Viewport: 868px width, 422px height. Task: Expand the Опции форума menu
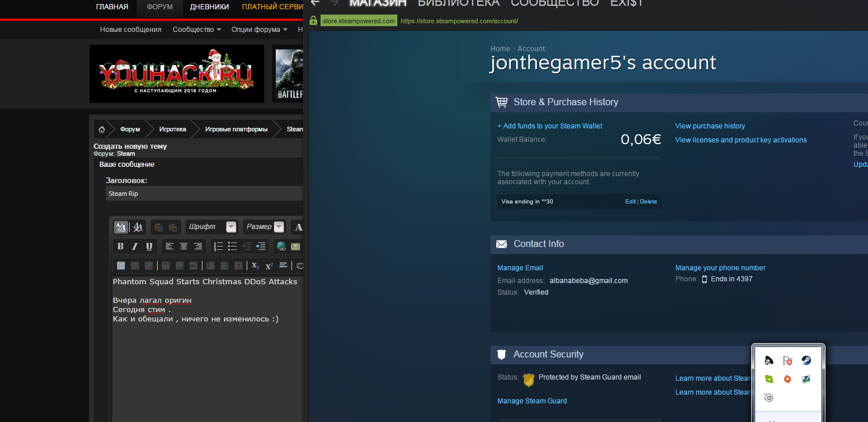[x=259, y=29]
